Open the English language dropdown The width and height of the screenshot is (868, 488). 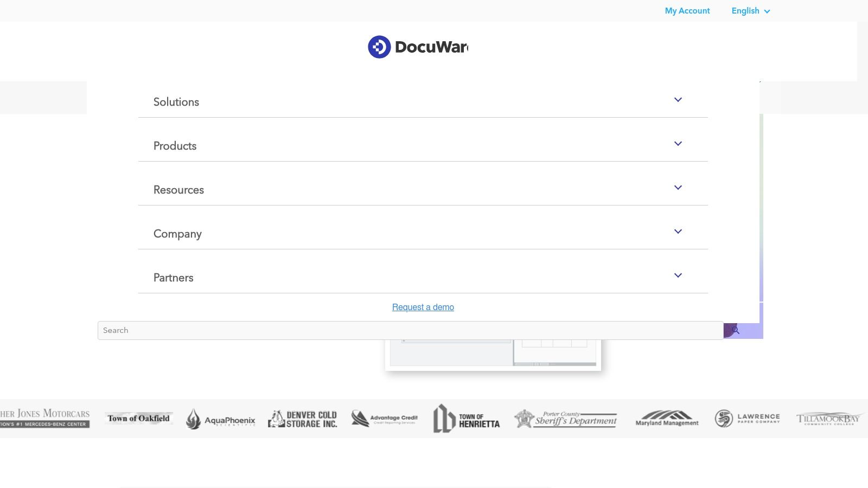click(x=751, y=11)
